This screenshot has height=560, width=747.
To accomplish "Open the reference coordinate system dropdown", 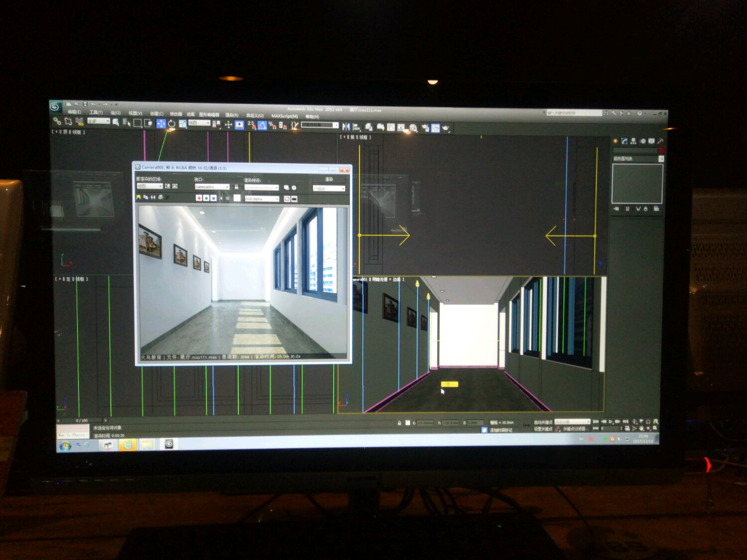I will (x=199, y=122).
